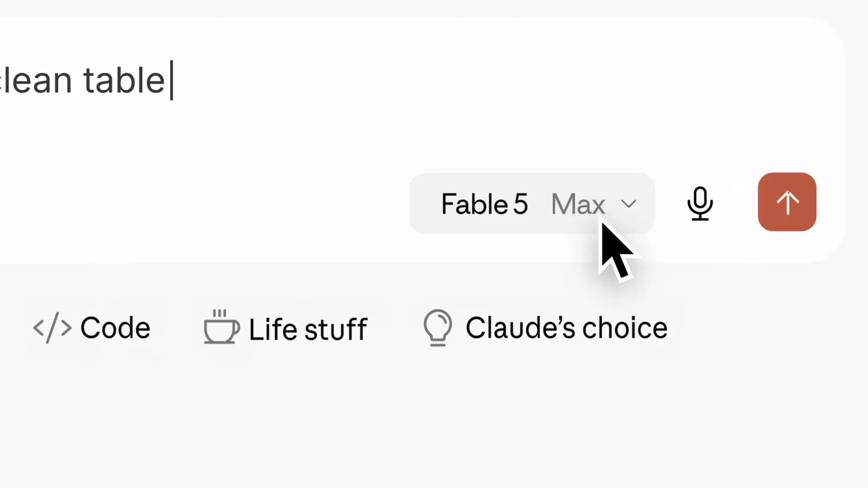Click the word Code next to the brackets icon
This screenshot has width=868, height=488.
click(115, 328)
